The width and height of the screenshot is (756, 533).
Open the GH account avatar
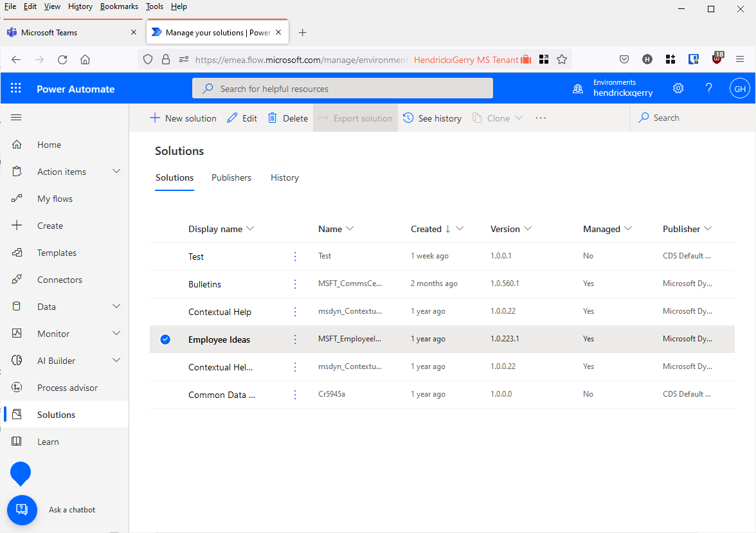pos(740,89)
